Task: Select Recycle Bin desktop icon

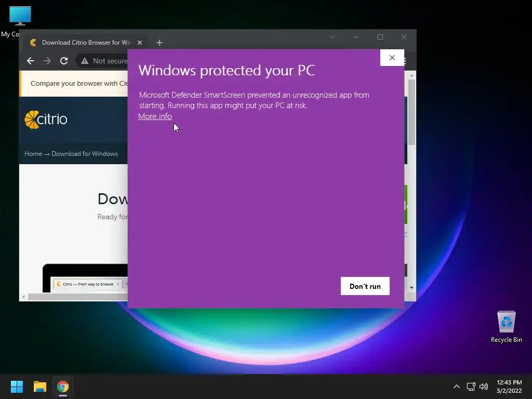Action: [506, 327]
